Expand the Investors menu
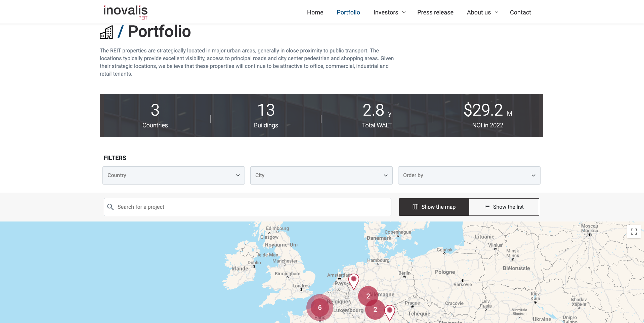This screenshot has height=323, width=644. click(x=389, y=12)
